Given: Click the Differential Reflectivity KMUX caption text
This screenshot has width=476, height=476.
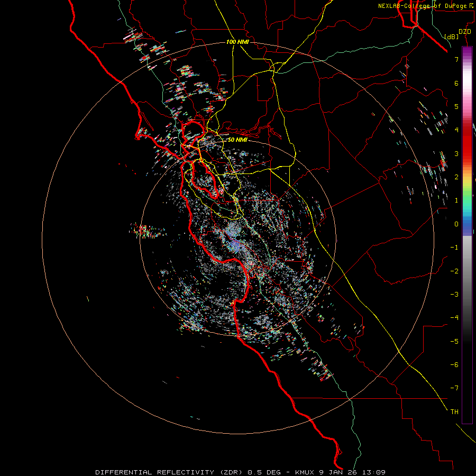Looking at the screenshot, I should pos(241,472).
